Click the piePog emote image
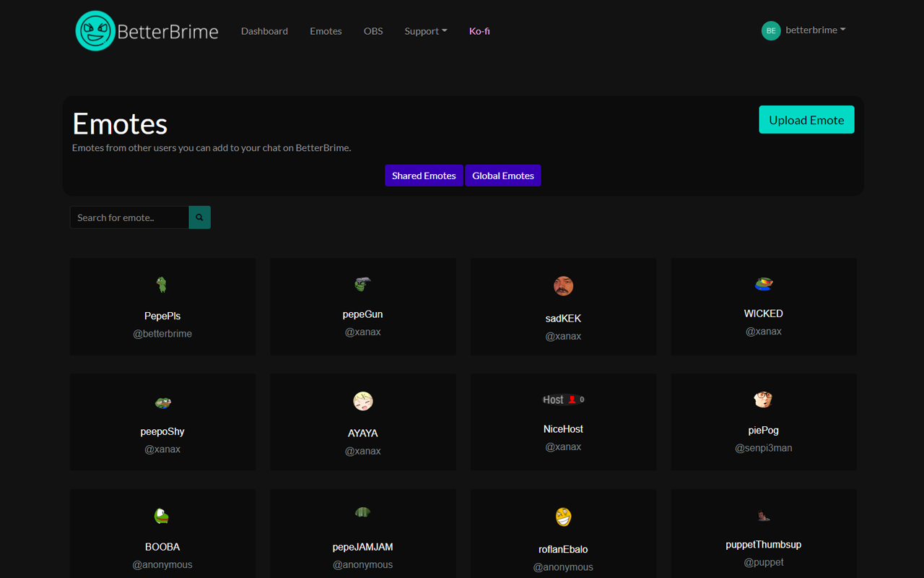Viewport: 924px width, 578px height. [x=764, y=400]
